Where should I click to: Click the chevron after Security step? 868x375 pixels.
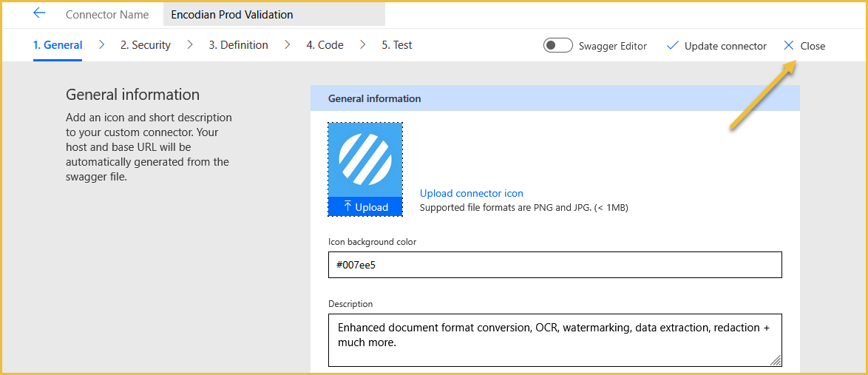tap(190, 45)
